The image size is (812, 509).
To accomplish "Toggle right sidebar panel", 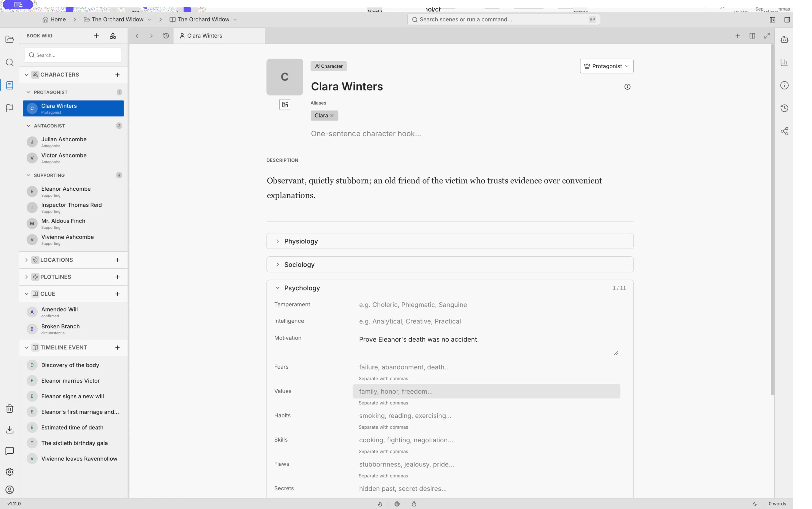I will [x=787, y=19].
